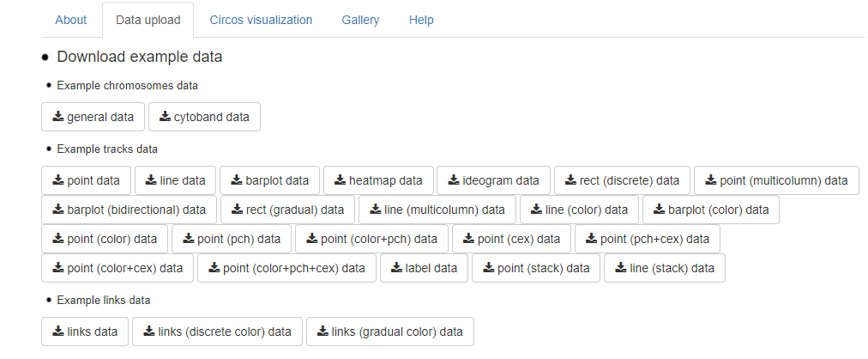The image size is (868, 359).
Task: Download point (multicolumn) data example
Action: pos(777,180)
